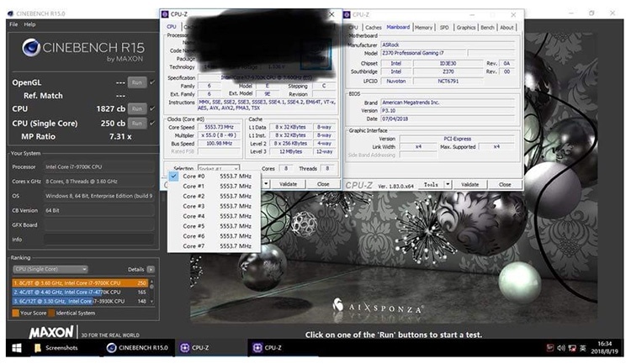This screenshot has height=364, width=631.
Task: Click the motherboard model Z370 Professional Gaming i7
Action: click(x=423, y=53)
